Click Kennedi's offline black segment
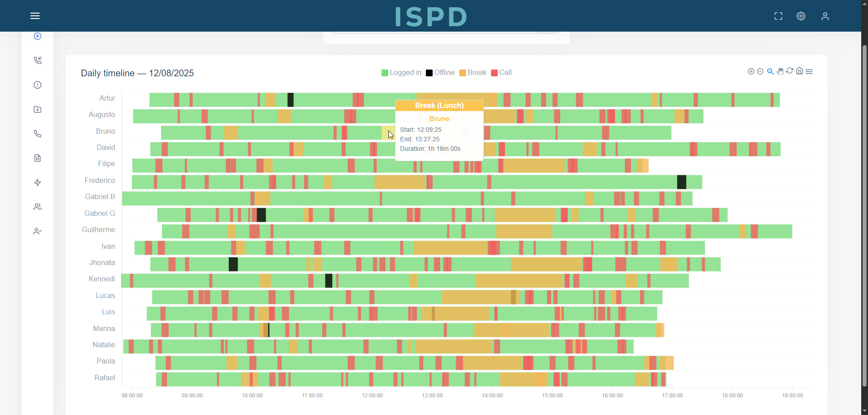Screen dimensions: 868x415 pyautogui.click(x=329, y=280)
